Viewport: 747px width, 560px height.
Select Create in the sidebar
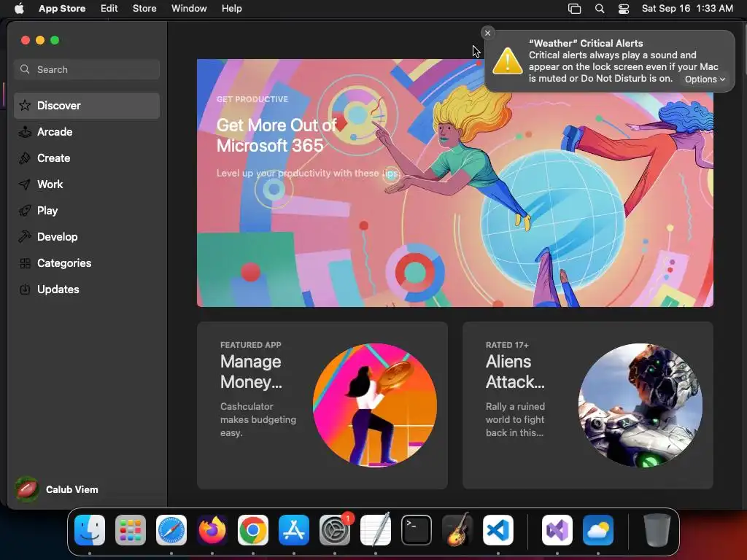tap(87, 158)
